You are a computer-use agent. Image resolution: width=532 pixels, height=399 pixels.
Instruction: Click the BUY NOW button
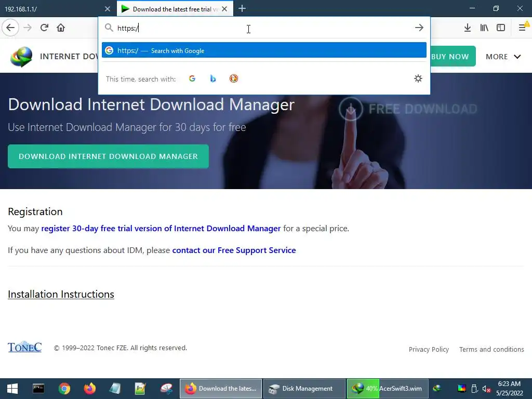click(x=453, y=56)
